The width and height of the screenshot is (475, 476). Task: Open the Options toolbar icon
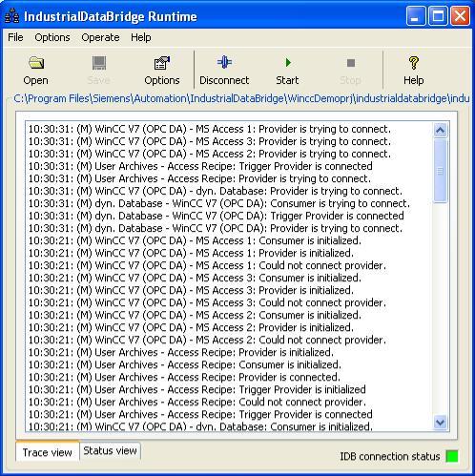(x=162, y=63)
